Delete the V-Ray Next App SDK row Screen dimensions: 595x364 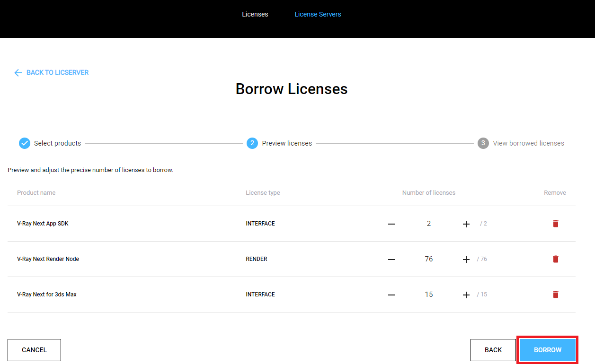[555, 224]
